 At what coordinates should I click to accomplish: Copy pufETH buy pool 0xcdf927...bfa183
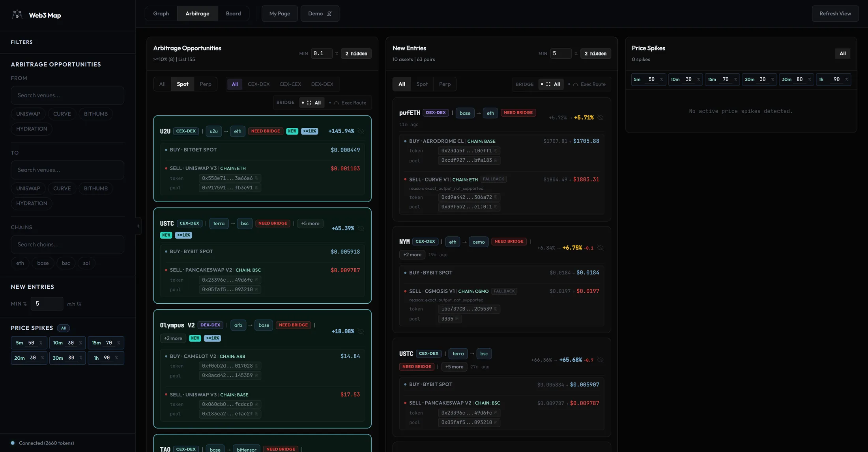[x=496, y=160]
